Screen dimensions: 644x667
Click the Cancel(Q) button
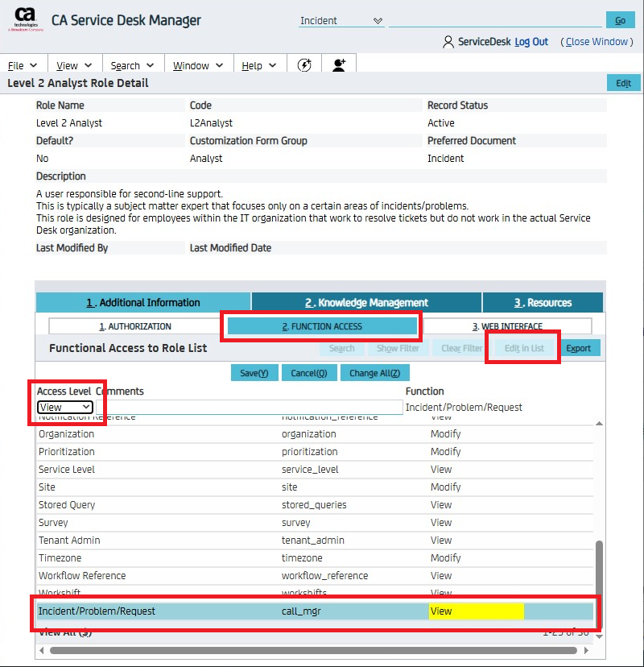pyautogui.click(x=309, y=373)
